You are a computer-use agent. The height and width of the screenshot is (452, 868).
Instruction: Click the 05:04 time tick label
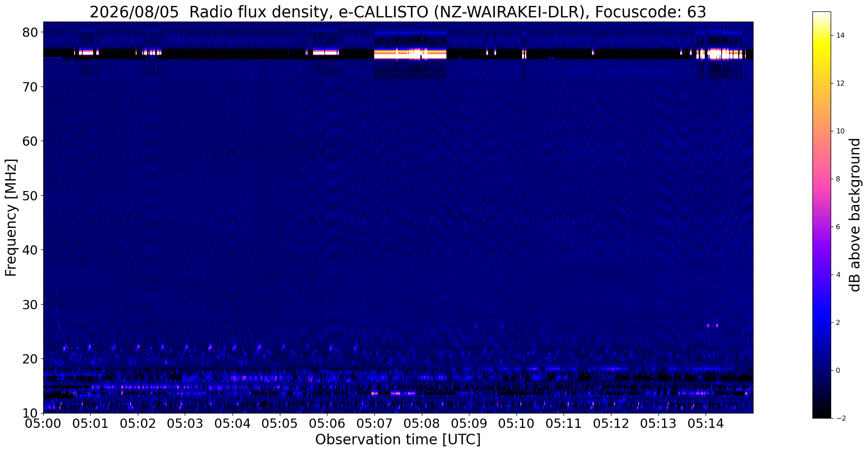tap(232, 424)
